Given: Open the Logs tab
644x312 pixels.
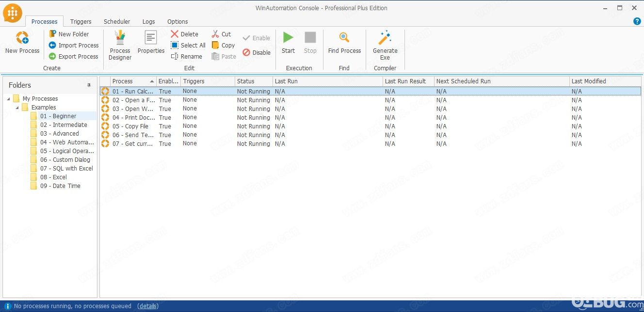Looking at the screenshot, I should click(149, 21).
